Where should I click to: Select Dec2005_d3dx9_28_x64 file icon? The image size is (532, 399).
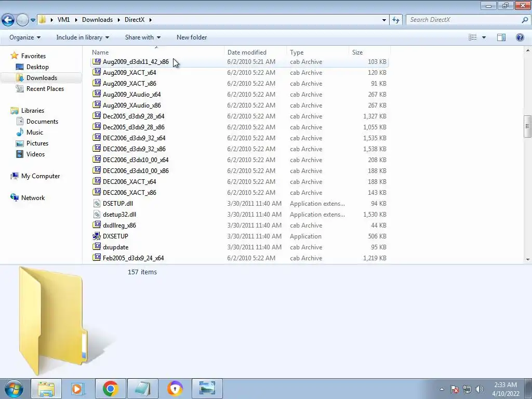coord(97,116)
